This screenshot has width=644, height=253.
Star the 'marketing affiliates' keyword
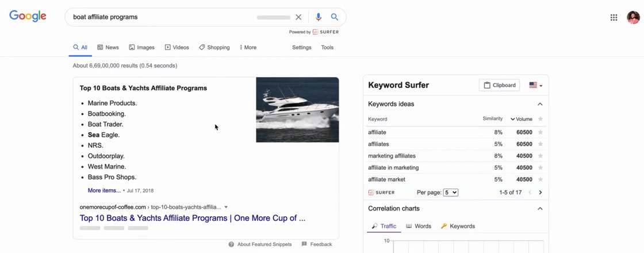540,156
